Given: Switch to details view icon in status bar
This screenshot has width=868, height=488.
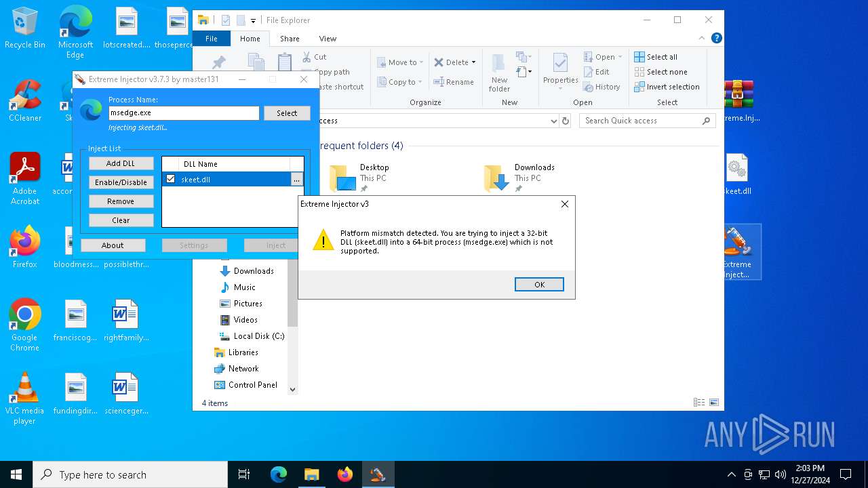Looking at the screenshot, I should [699, 403].
